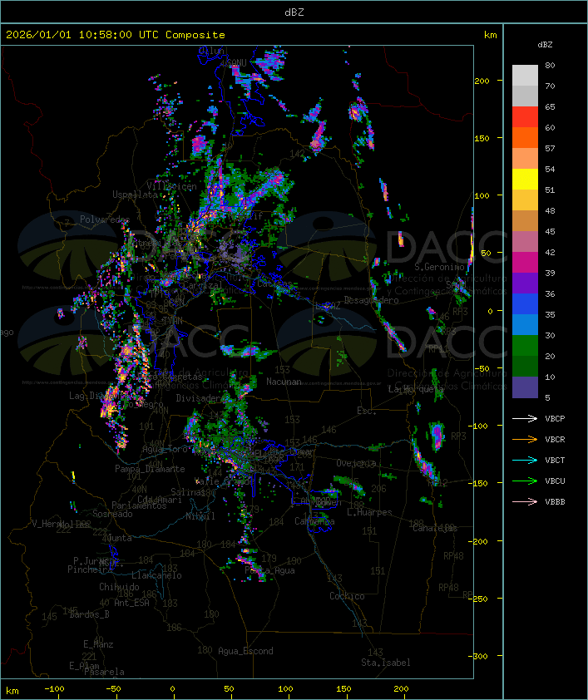
Task: Select the red 65-60 dBZ swatch
Action: click(x=525, y=117)
